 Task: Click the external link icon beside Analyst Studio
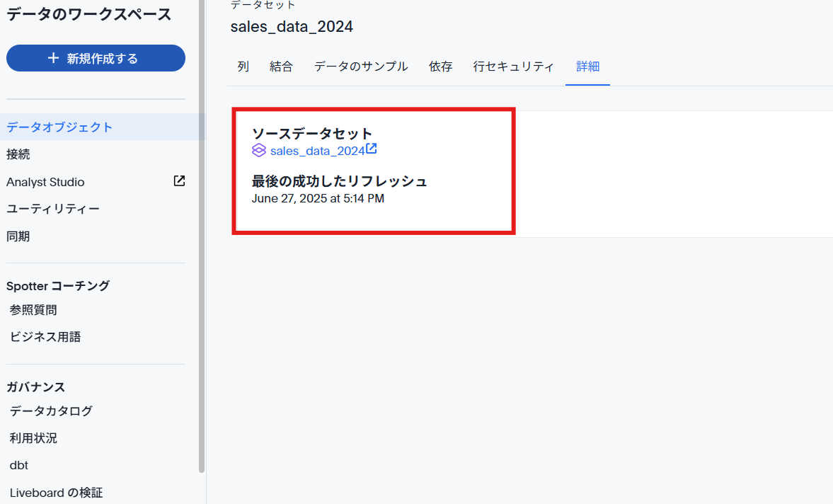[x=180, y=181]
